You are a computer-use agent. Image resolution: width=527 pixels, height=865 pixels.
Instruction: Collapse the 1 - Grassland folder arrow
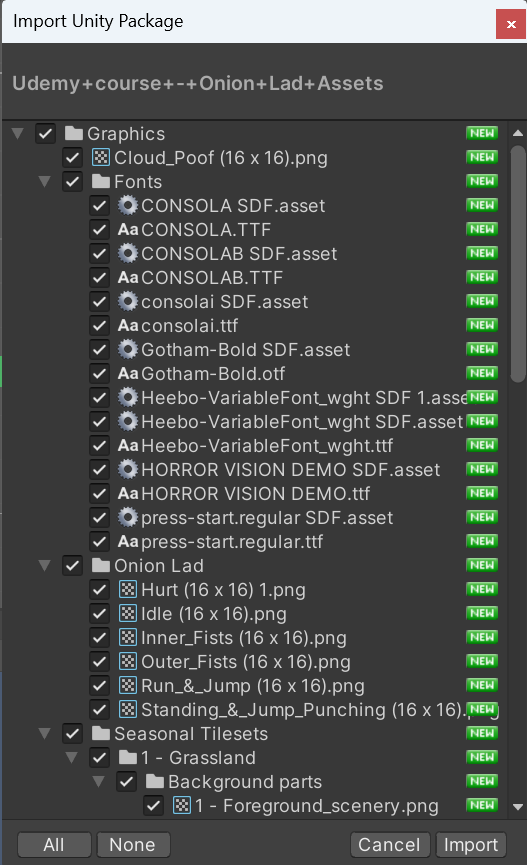pos(72,757)
